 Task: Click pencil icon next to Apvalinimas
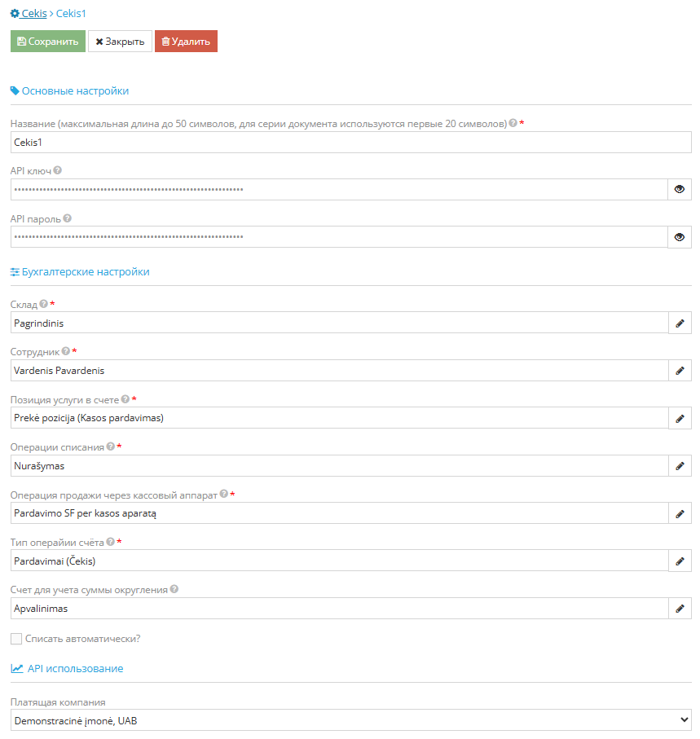point(680,609)
